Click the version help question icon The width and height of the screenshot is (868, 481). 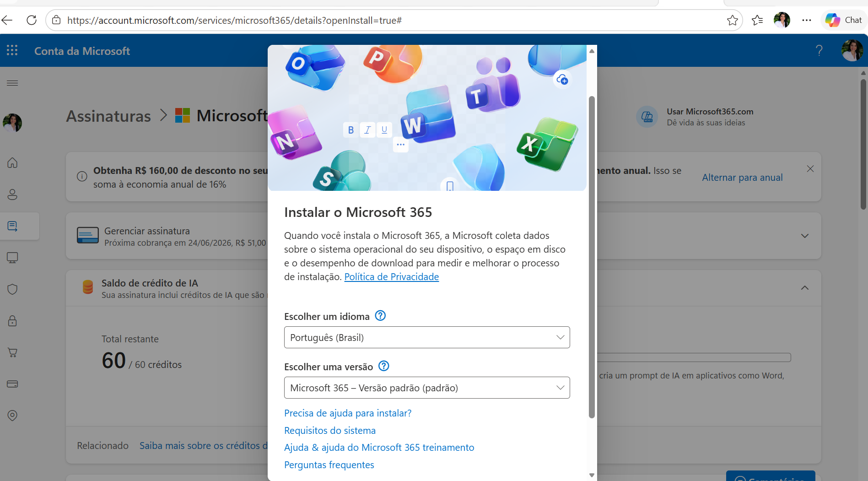coord(384,366)
